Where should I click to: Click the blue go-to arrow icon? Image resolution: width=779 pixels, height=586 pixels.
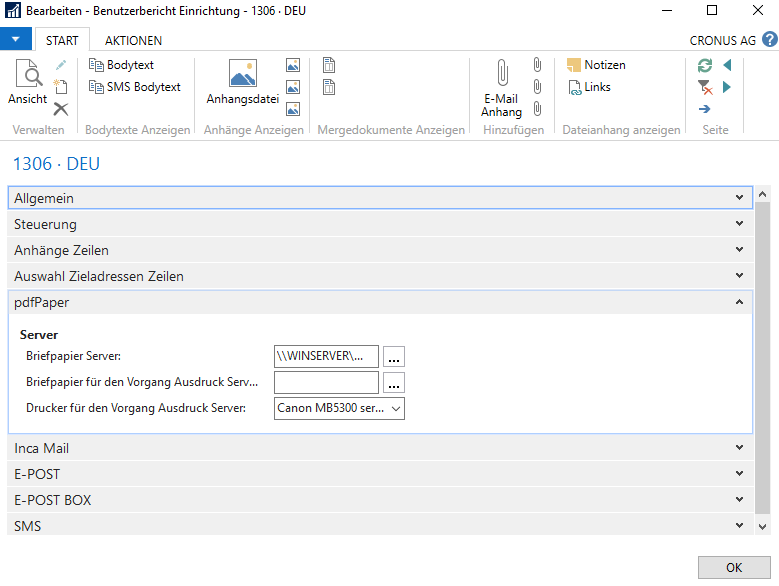pos(704,109)
